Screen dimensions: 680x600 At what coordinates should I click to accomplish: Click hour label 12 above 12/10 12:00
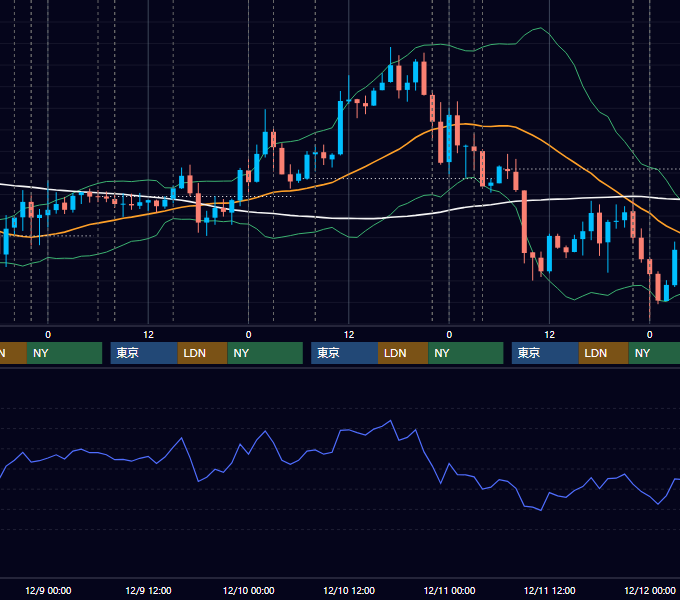pyautogui.click(x=349, y=335)
